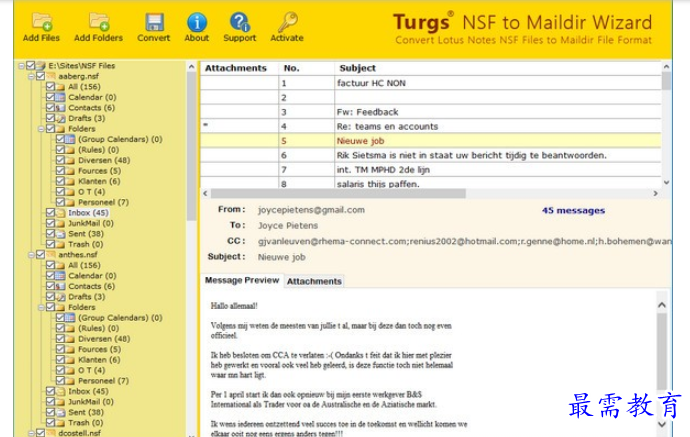Select the 'Fw: Feedback' message row
Image resolution: width=690 pixels, height=437 pixels.
point(431,112)
